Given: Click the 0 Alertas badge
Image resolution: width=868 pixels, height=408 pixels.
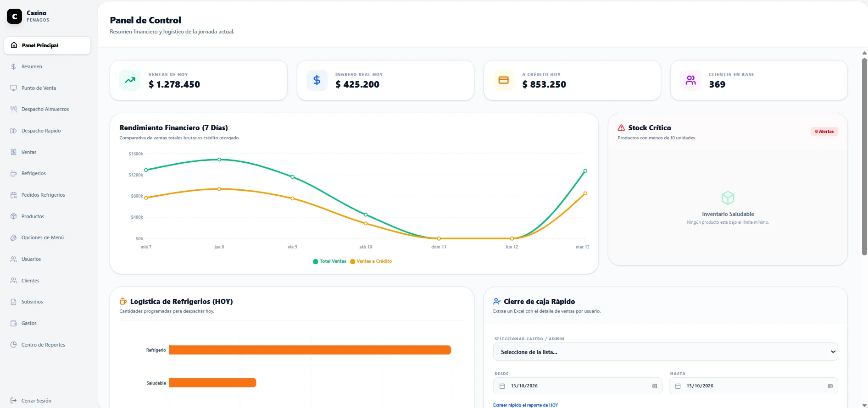Looking at the screenshot, I should (x=824, y=132).
